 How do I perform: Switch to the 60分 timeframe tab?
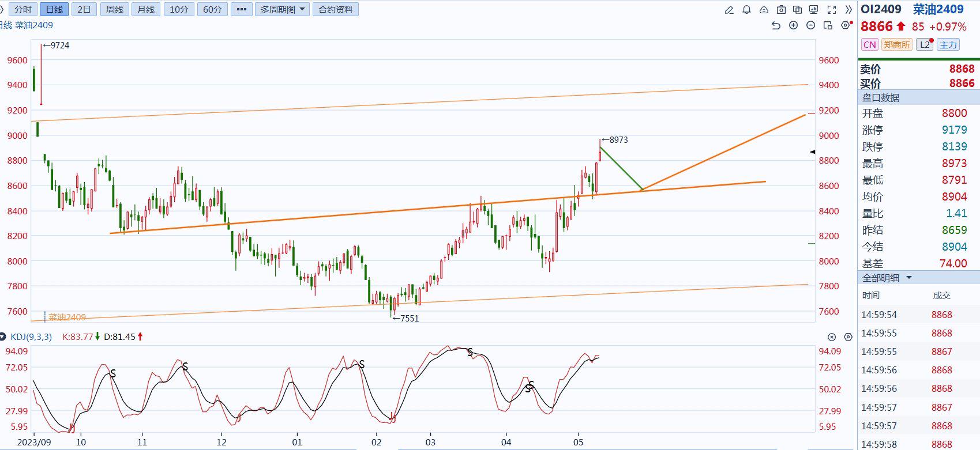pyautogui.click(x=212, y=10)
